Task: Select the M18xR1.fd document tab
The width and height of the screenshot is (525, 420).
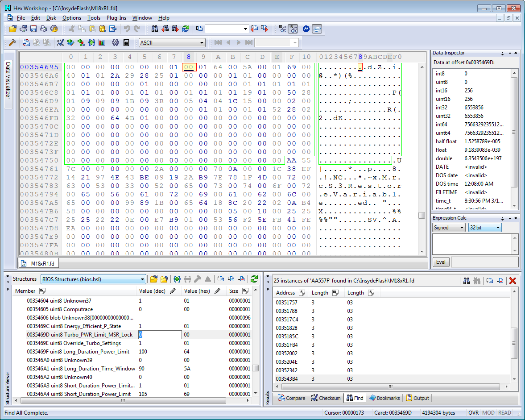Action: (x=38, y=263)
